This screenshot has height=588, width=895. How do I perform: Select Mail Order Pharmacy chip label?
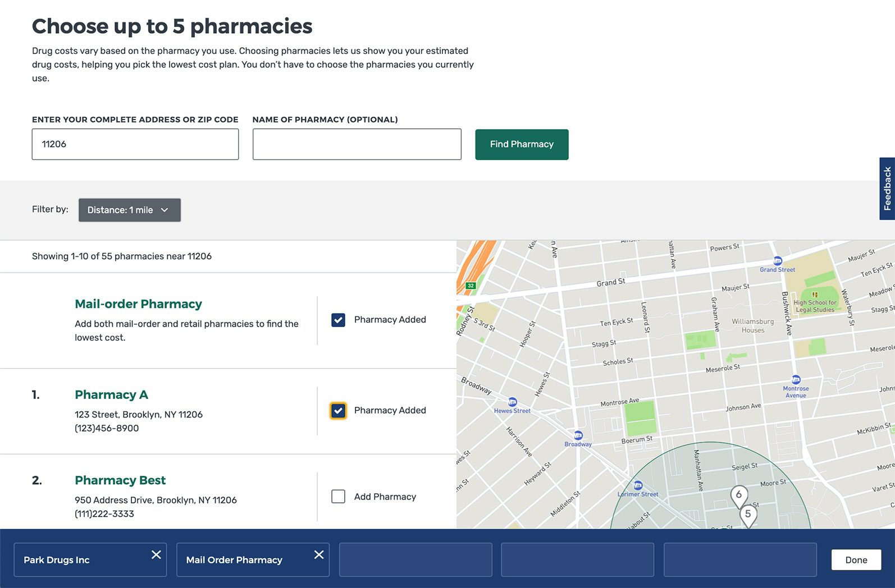pyautogui.click(x=234, y=560)
